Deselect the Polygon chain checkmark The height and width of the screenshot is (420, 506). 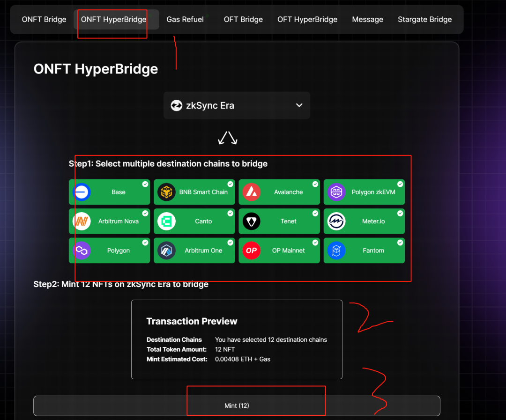[145, 243]
